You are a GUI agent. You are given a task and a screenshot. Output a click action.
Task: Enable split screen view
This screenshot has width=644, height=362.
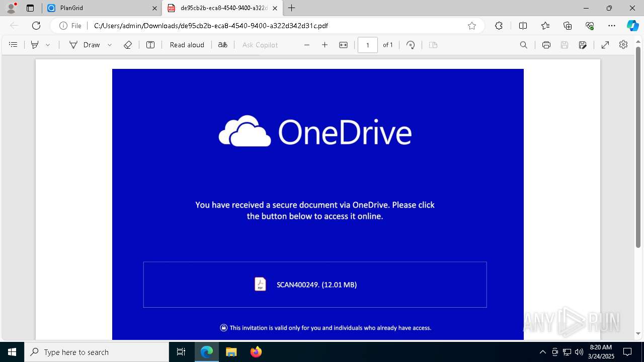click(x=523, y=26)
